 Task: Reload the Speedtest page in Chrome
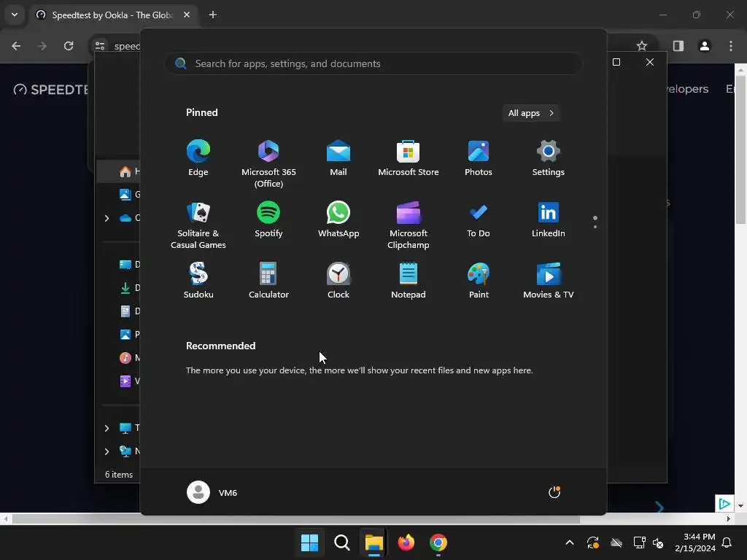tap(69, 46)
